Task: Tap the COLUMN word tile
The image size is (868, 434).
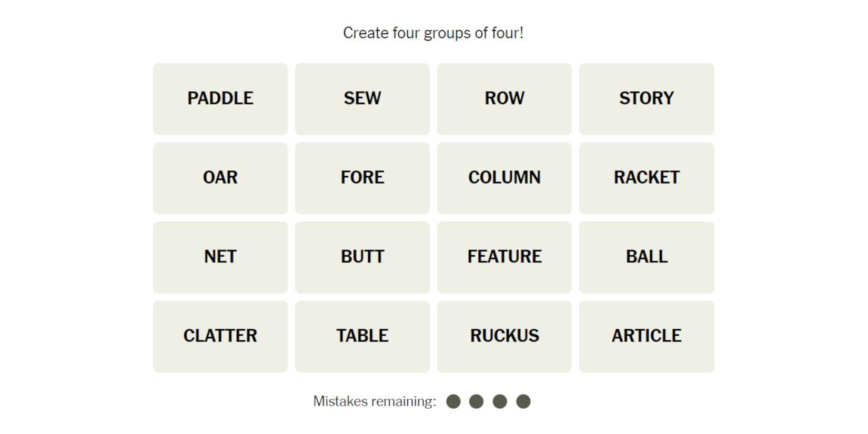Action: (x=504, y=178)
